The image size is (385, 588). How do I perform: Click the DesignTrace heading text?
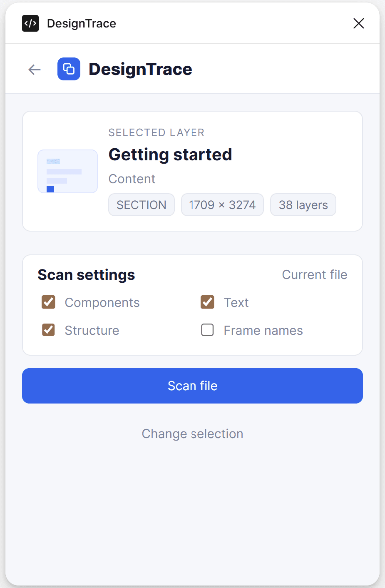tap(140, 69)
